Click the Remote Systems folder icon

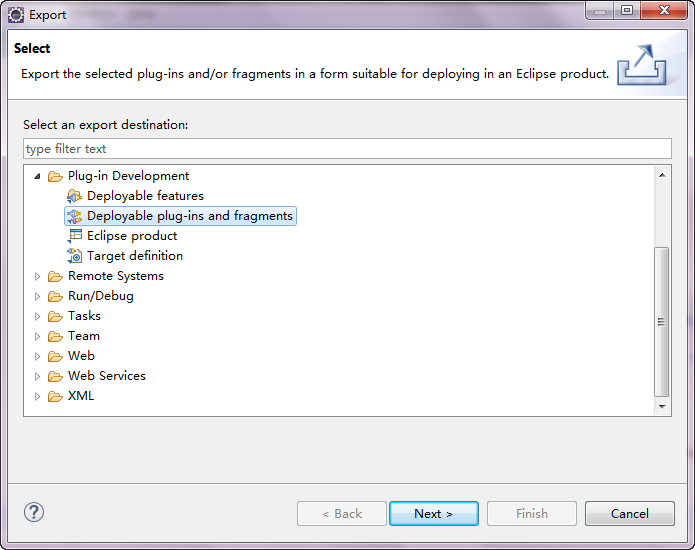pyautogui.click(x=56, y=276)
